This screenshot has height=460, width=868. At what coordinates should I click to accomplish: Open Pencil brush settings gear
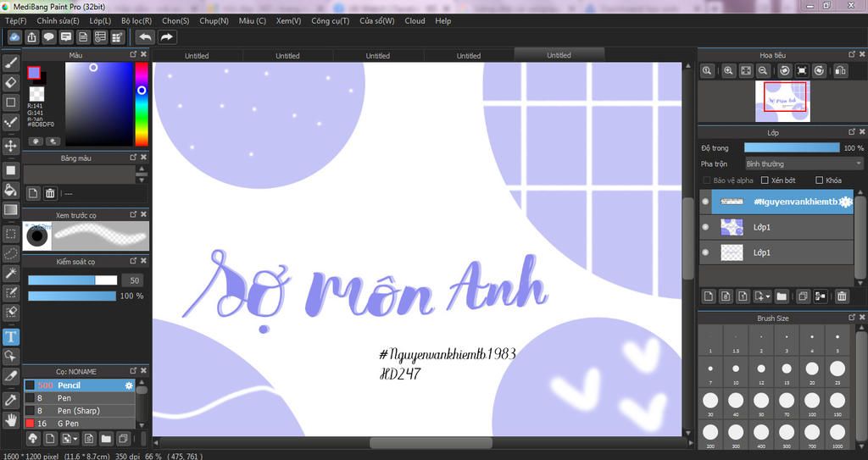(129, 385)
